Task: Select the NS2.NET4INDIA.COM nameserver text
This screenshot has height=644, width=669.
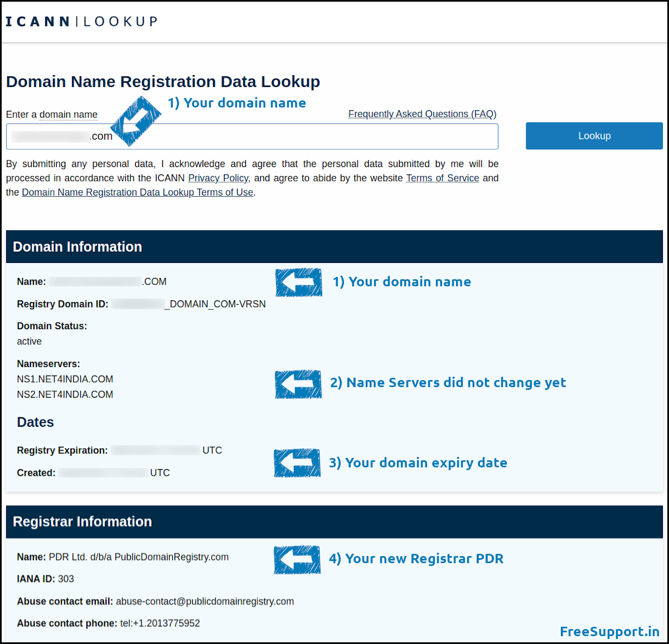Action: tap(65, 394)
